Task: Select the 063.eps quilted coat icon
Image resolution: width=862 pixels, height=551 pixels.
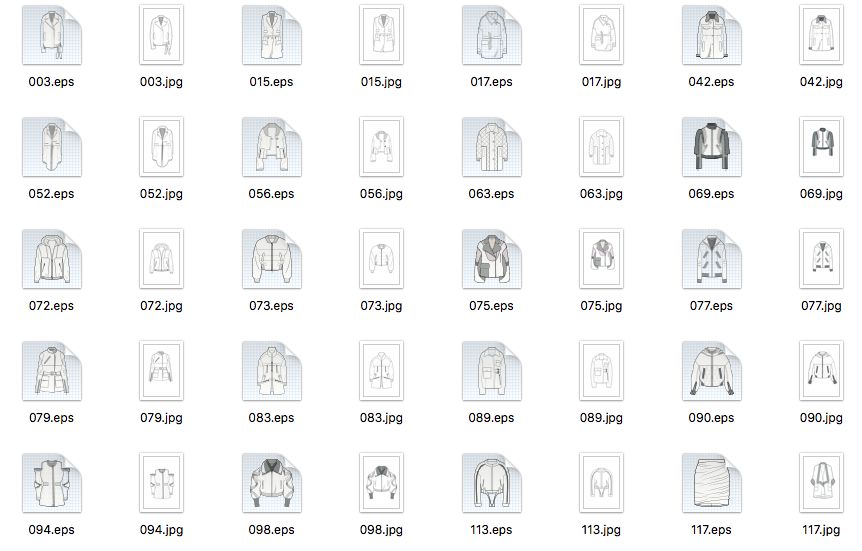Action: [491, 147]
